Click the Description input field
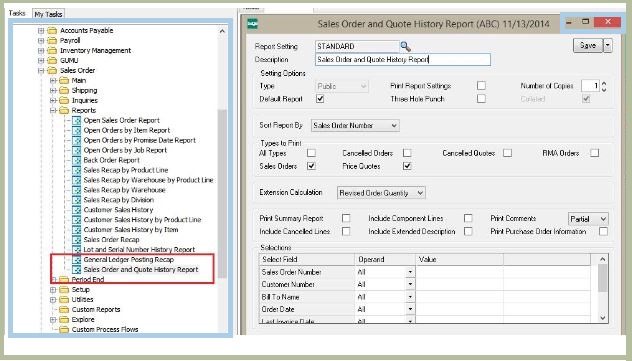This screenshot has width=632, height=361. [403, 60]
